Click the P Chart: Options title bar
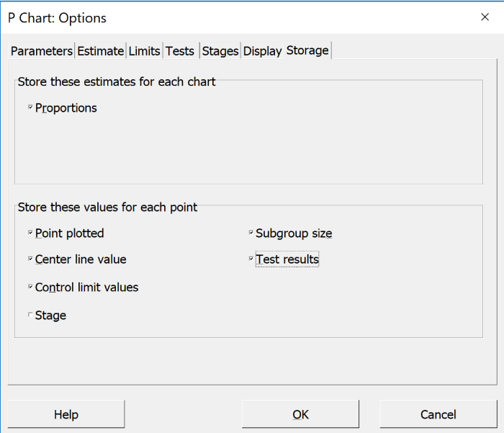Screen dimensions: 504x433 click(x=216, y=17)
